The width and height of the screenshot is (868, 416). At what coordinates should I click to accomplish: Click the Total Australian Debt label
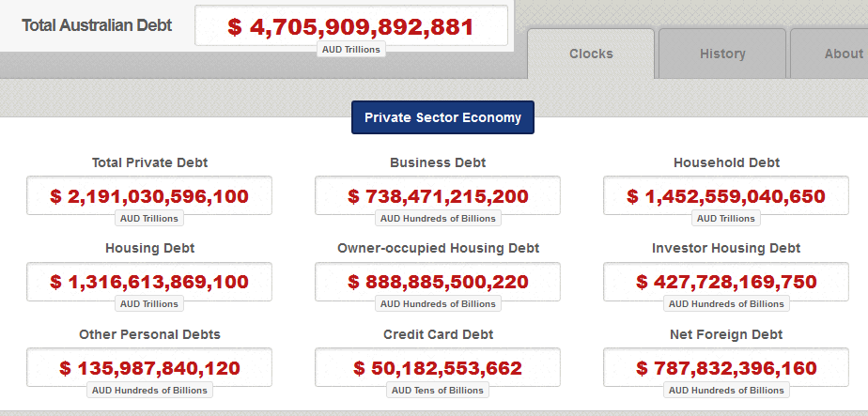tap(97, 25)
